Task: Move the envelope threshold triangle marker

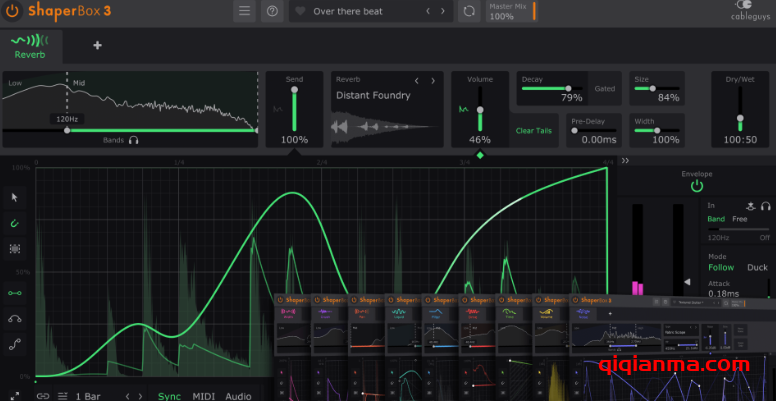Action: click(687, 282)
